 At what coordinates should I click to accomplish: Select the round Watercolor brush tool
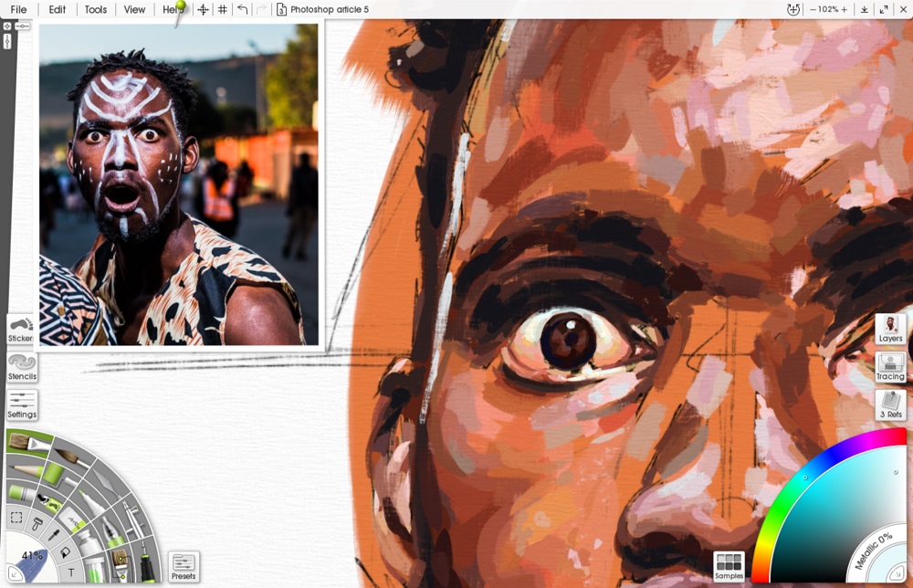pyautogui.click(x=71, y=457)
